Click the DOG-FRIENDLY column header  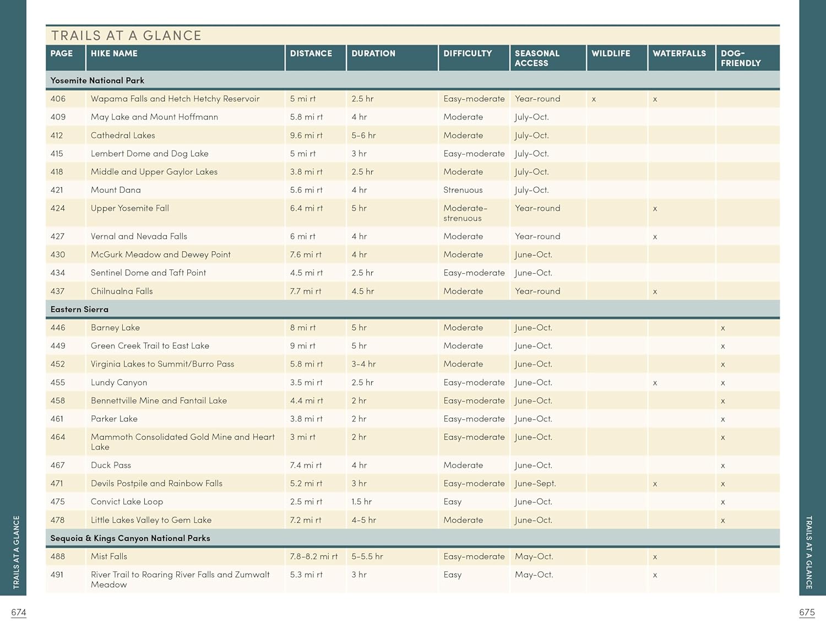click(741, 58)
